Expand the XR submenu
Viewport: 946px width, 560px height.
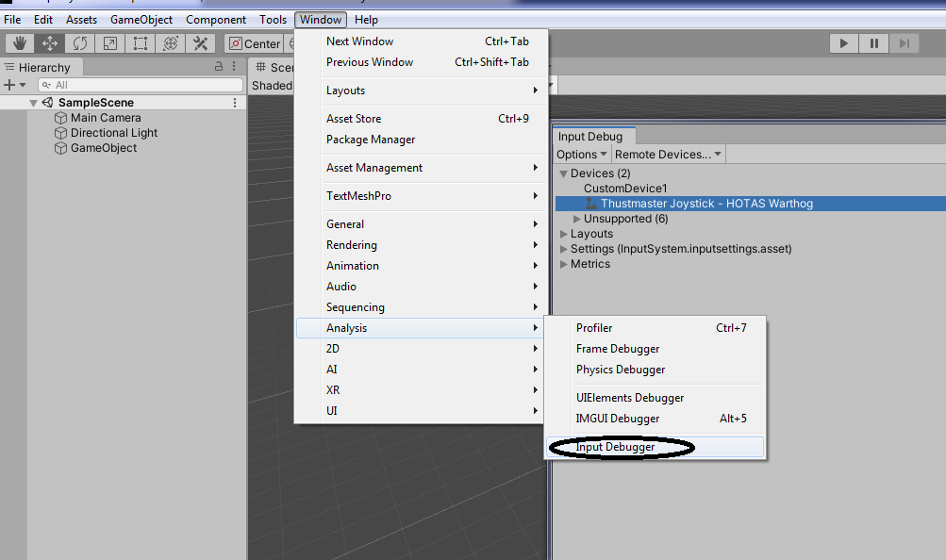click(422, 390)
